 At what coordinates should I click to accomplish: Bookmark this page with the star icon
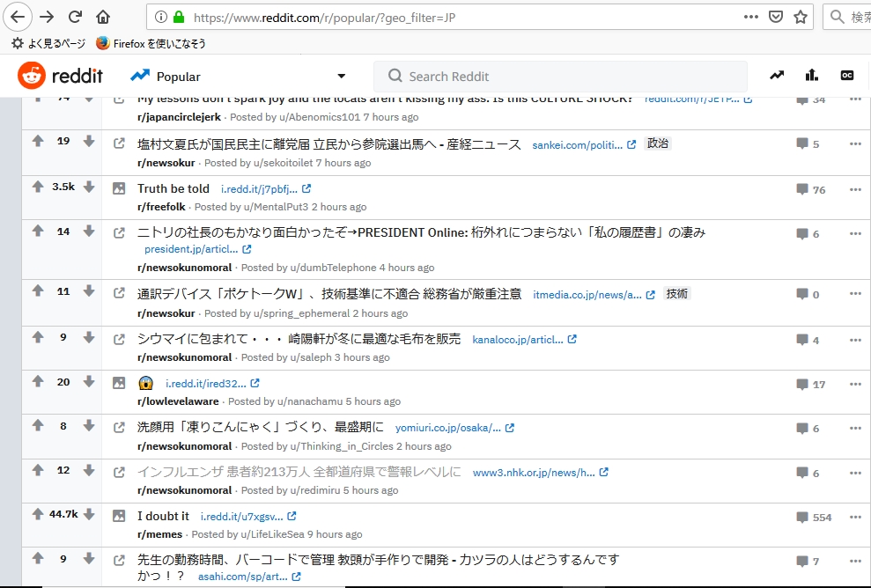(x=801, y=17)
